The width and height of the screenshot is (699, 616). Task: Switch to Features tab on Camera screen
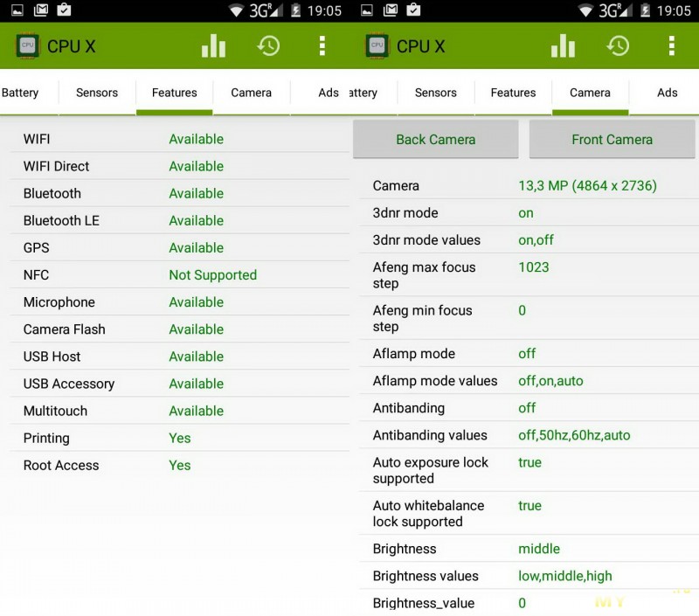point(513,93)
